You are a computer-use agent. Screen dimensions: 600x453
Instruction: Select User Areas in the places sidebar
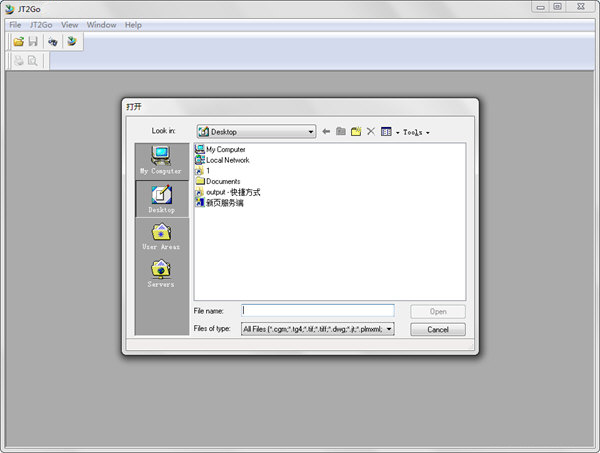(x=160, y=235)
